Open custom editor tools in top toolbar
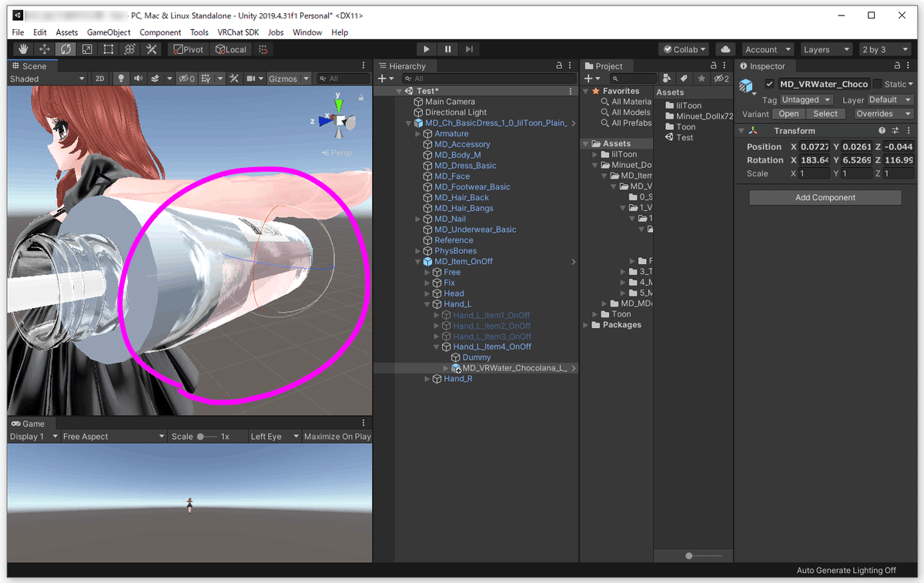924x583 pixels. (152, 49)
